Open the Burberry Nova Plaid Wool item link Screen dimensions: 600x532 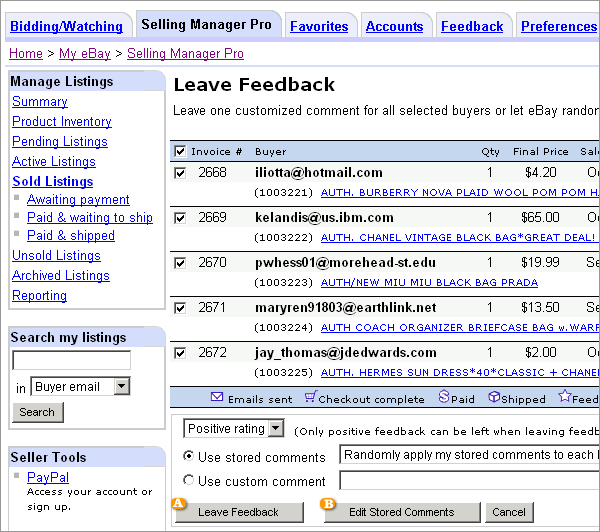pos(460,193)
